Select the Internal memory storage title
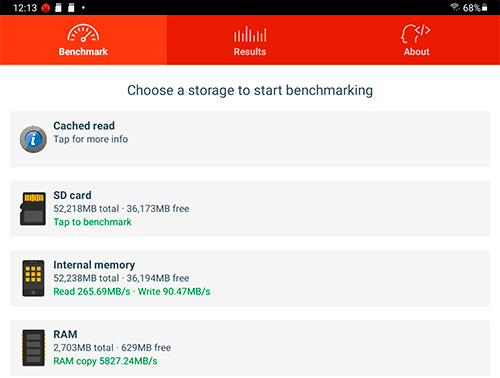 [x=94, y=265]
